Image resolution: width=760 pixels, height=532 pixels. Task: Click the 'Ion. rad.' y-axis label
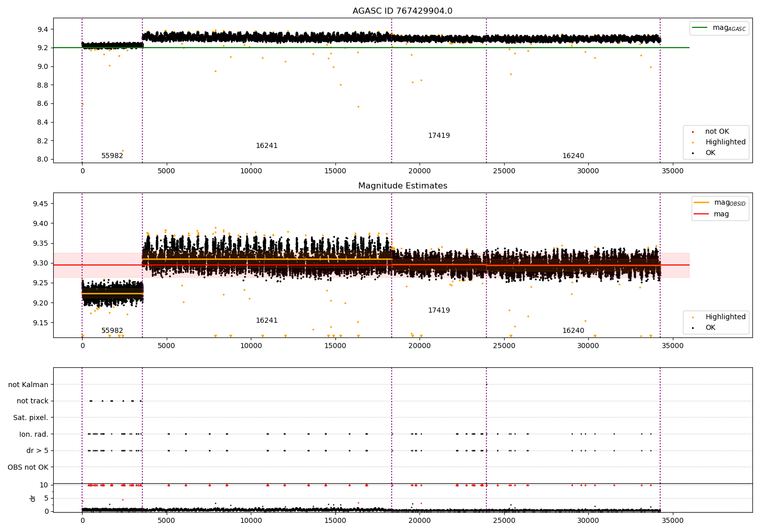point(34,434)
